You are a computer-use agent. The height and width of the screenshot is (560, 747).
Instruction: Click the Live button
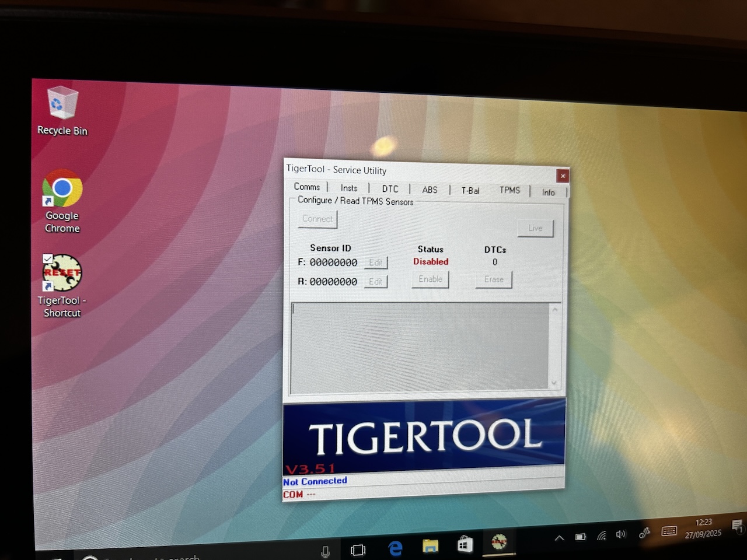coord(535,228)
